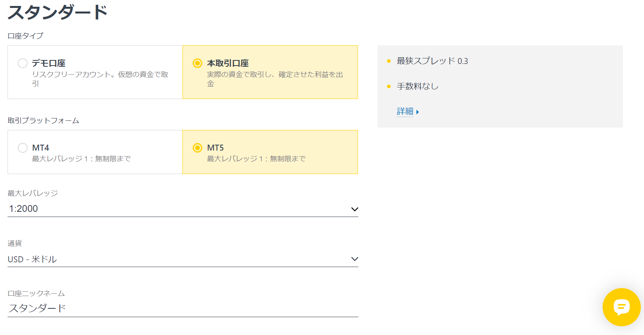Click the 手数料なし bullet item

(417, 86)
